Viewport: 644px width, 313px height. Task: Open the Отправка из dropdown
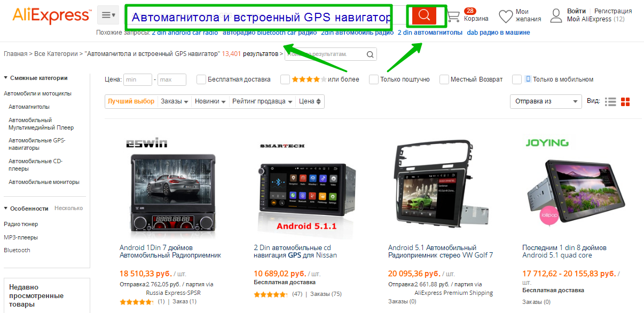pos(546,101)
